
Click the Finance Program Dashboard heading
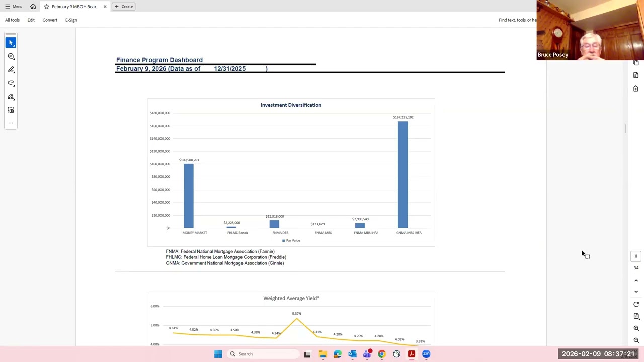click(159, 60)
